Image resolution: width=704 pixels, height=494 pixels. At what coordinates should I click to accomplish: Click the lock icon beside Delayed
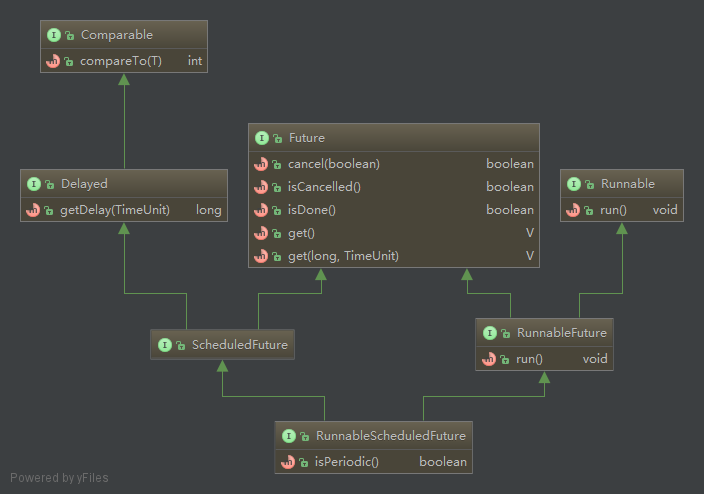coord(50,185)
